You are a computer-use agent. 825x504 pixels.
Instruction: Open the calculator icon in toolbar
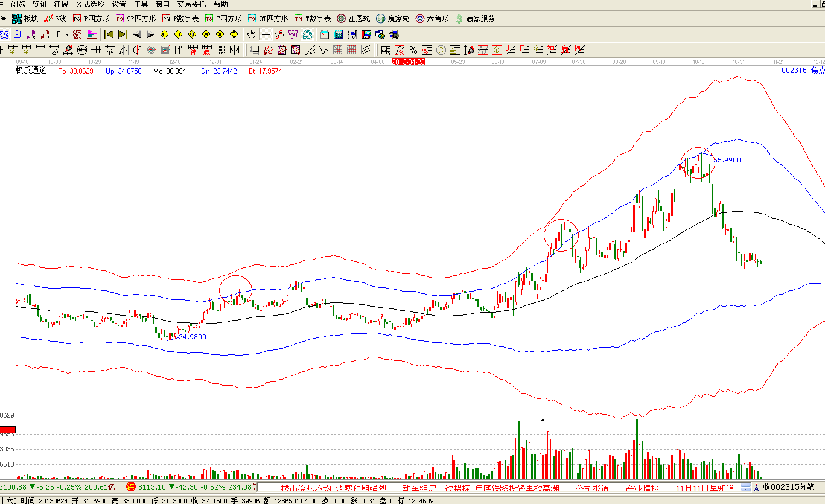pyautogui.click(x=338, y=34)
